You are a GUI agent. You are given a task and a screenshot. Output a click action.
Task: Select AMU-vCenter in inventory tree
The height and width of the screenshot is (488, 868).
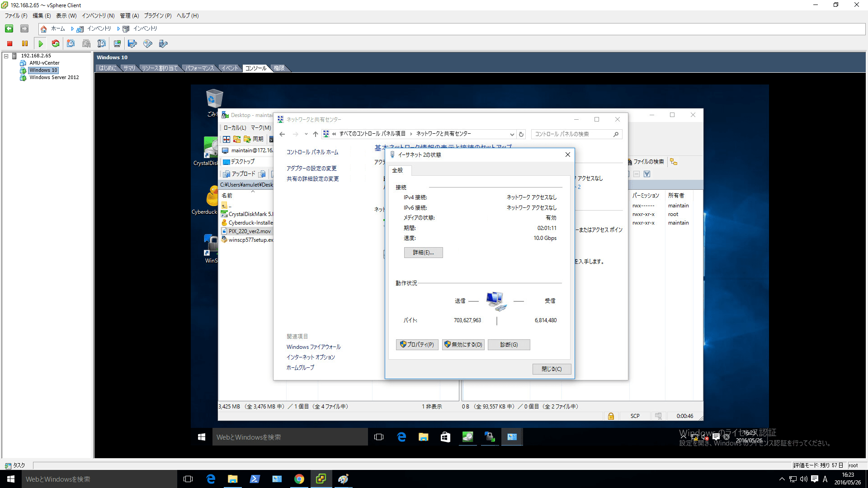[44, 63]
